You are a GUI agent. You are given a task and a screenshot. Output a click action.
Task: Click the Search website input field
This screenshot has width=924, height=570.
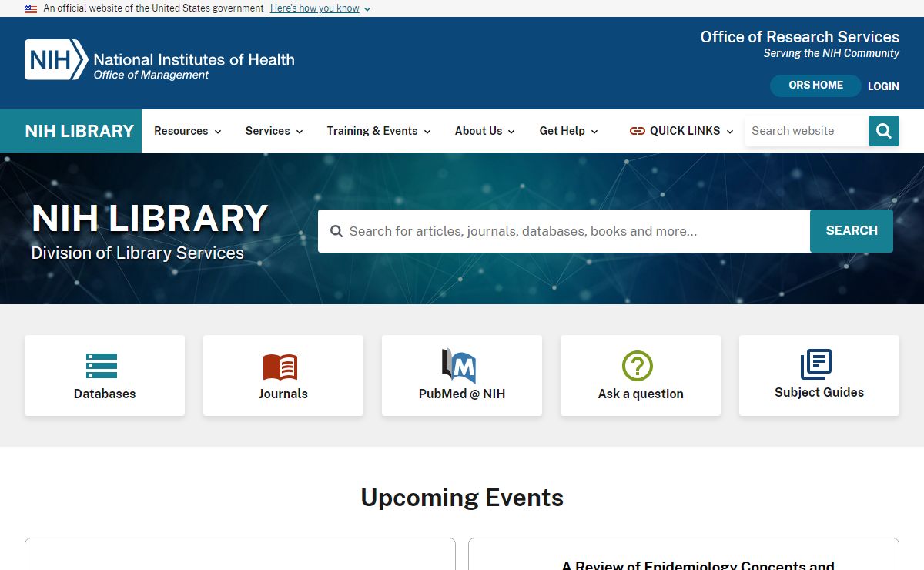806,131
